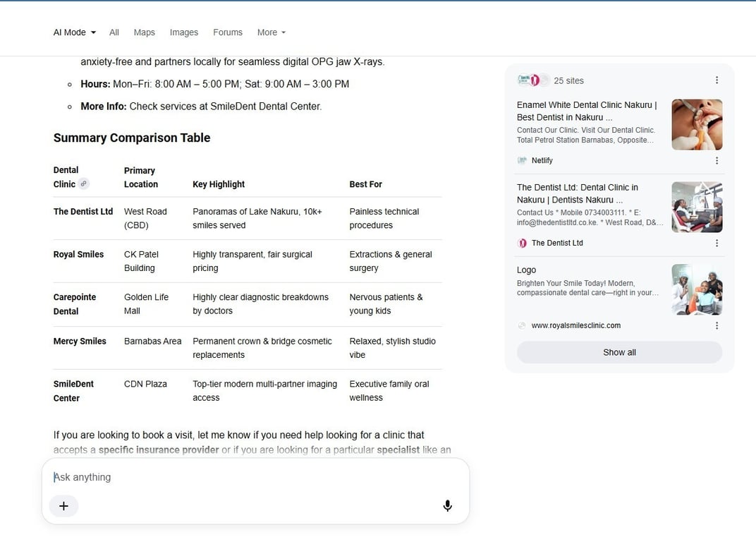The height and width of the screenshot is (542, 756).
Task: Select the Carepointe Dental table cell
Action: (75, 304)
